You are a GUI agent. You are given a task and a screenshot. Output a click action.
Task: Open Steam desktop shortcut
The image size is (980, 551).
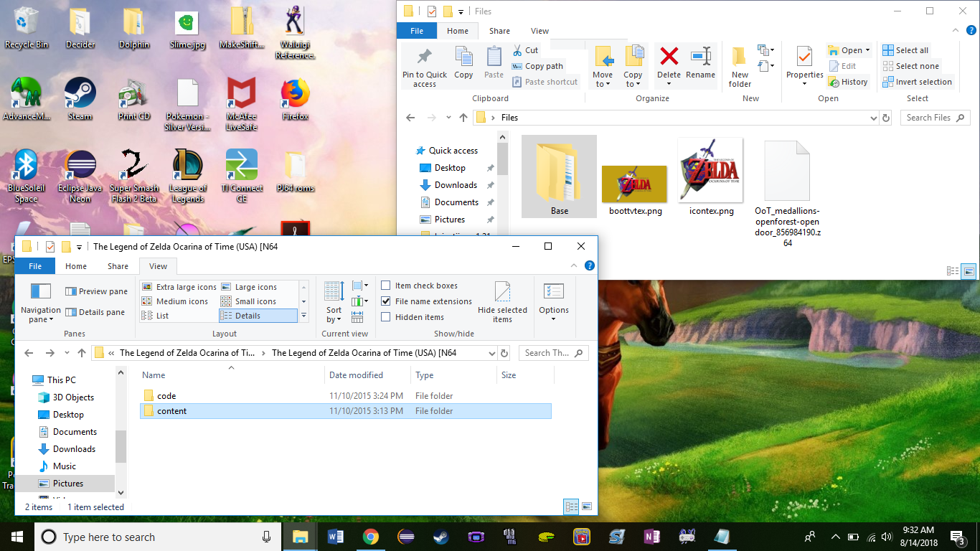(80, 98)
